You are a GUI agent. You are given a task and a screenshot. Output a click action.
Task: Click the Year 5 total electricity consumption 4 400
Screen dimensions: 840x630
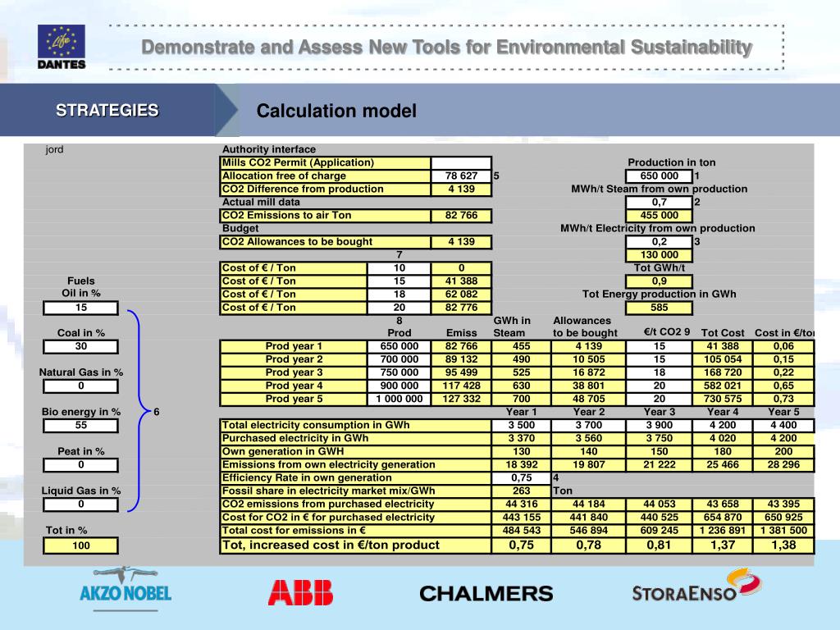pos(783,426)
